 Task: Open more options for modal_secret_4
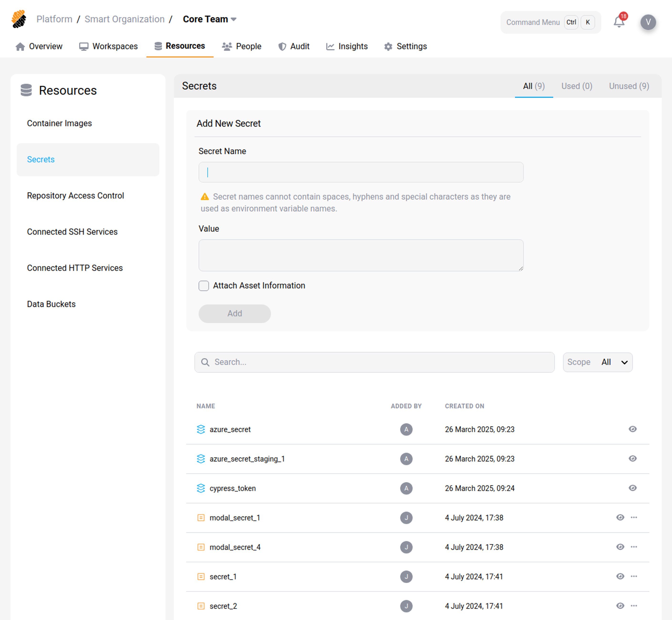click(634, 547)
